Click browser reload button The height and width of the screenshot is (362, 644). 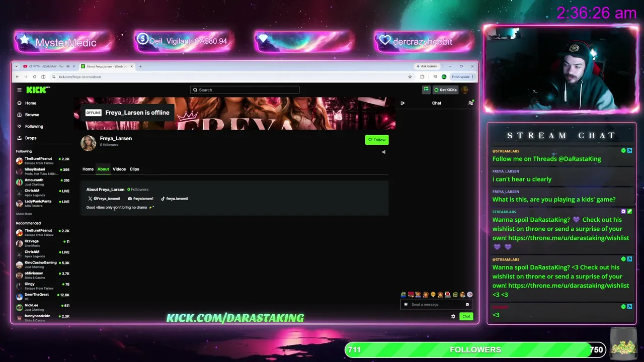(x=34, y=77)
